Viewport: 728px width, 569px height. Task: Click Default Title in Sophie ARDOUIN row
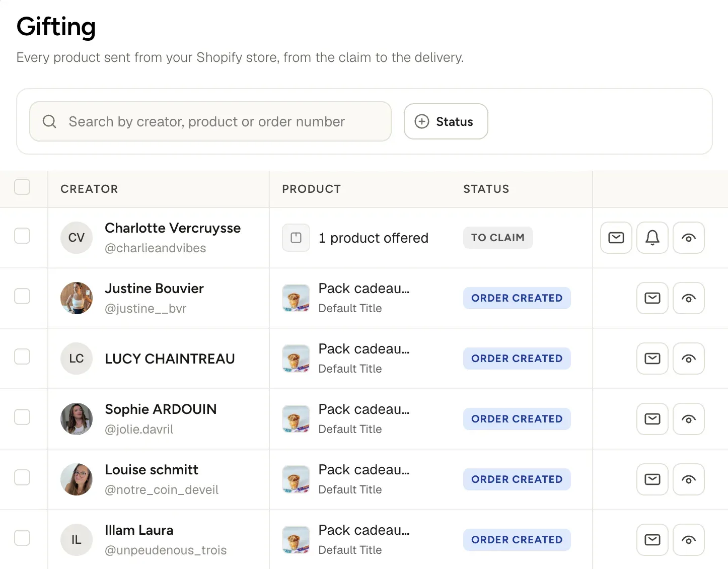(x=350, y=429)
